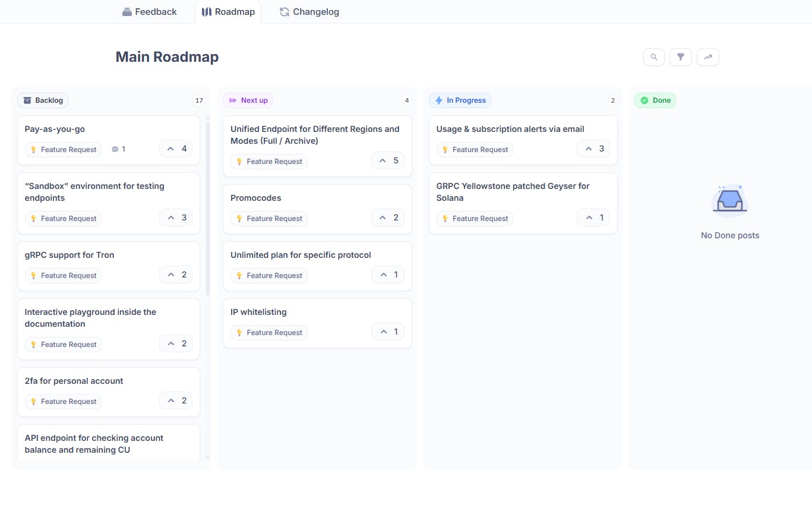
Task: Click the Backlog archive box icon
Action: [x=27, y=100]
